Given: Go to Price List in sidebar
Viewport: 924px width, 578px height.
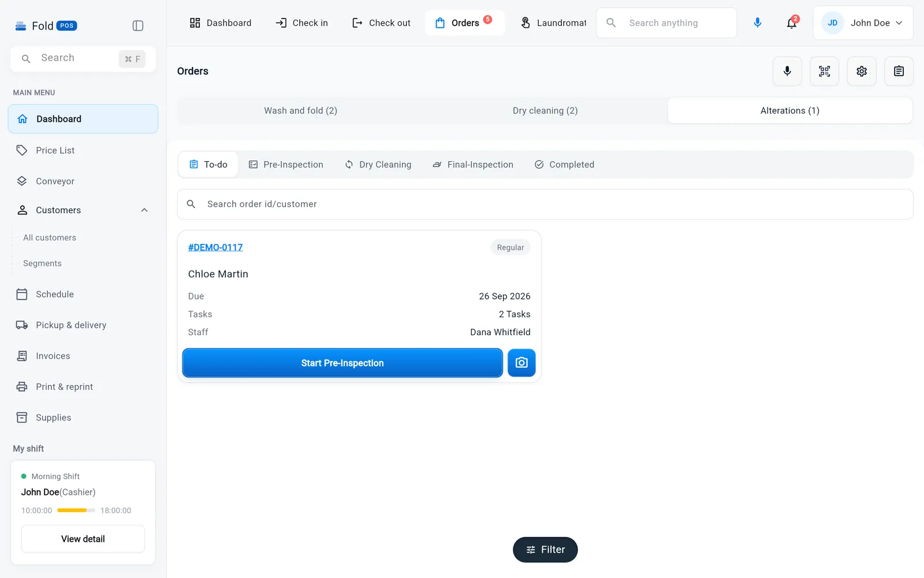Looking at the screenshot, I should [x=83, y=150].
